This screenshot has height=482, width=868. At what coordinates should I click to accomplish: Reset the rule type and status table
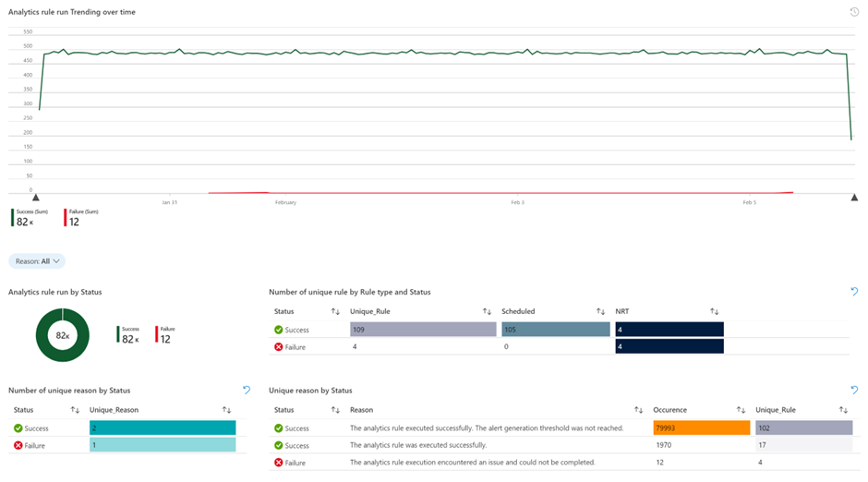[854, 292]
